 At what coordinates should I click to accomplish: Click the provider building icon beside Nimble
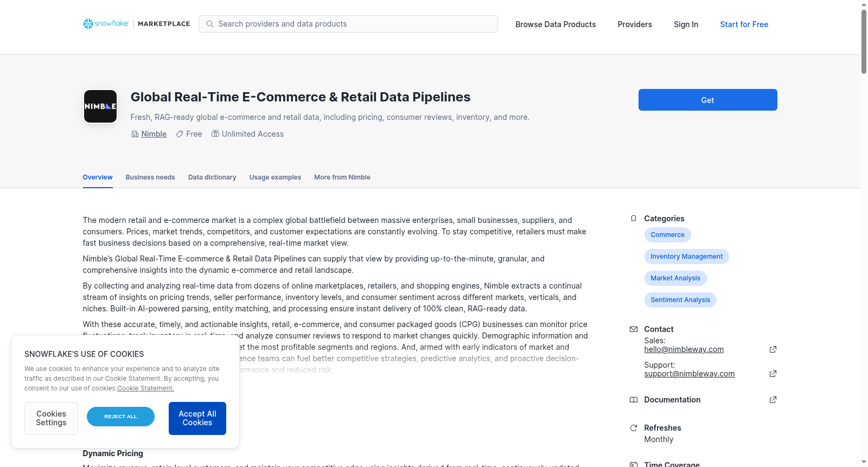coord(135,134)
